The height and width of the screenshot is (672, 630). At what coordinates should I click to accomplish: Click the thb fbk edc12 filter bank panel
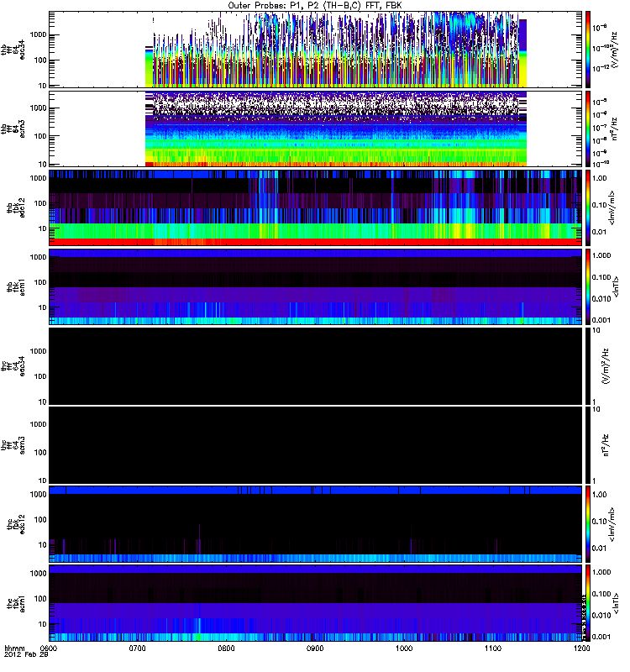[315, 207]
